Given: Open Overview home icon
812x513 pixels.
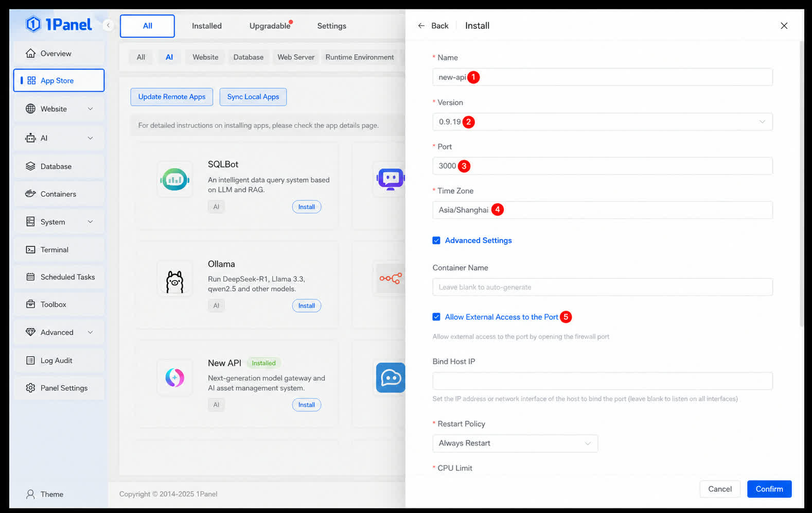Looking at the screenshot, I should [x=31, y=53].
